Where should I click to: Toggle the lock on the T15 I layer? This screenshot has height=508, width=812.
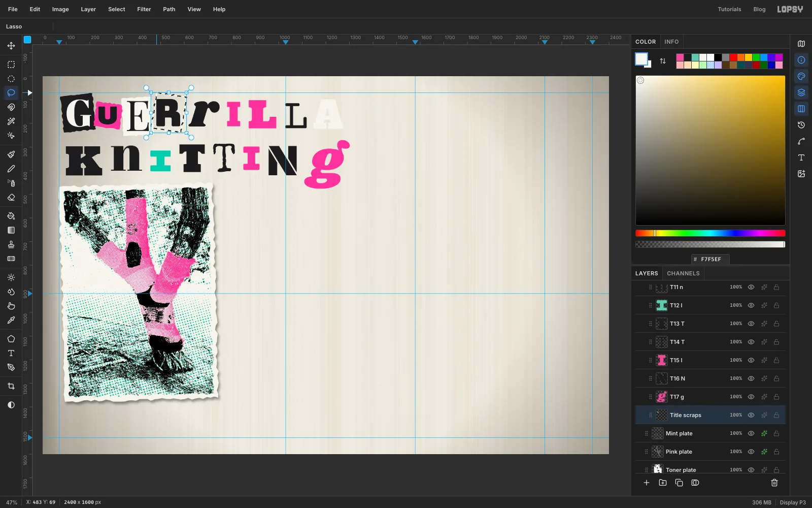[776, 360]
